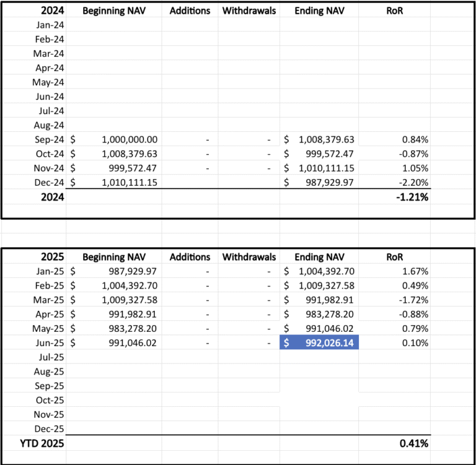Image resolution: width=476 pixels, height=465 pixels.
Task: Select the Additions header in the 2025 table
Action: 190,257
